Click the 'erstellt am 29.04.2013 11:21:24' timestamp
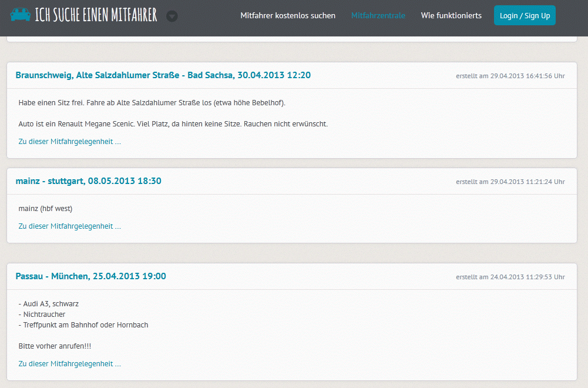The width and height of the screenshot is (588, 388). [510, 182]
